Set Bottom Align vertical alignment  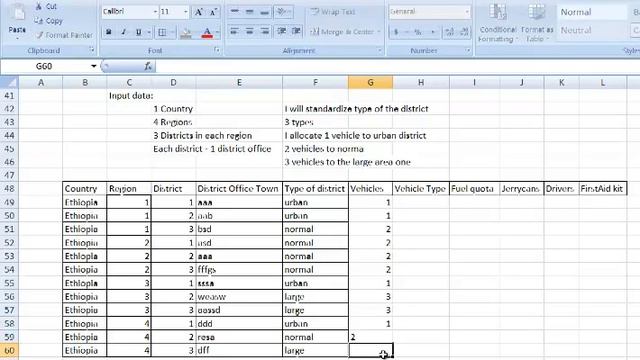click(x=264, y=12)
